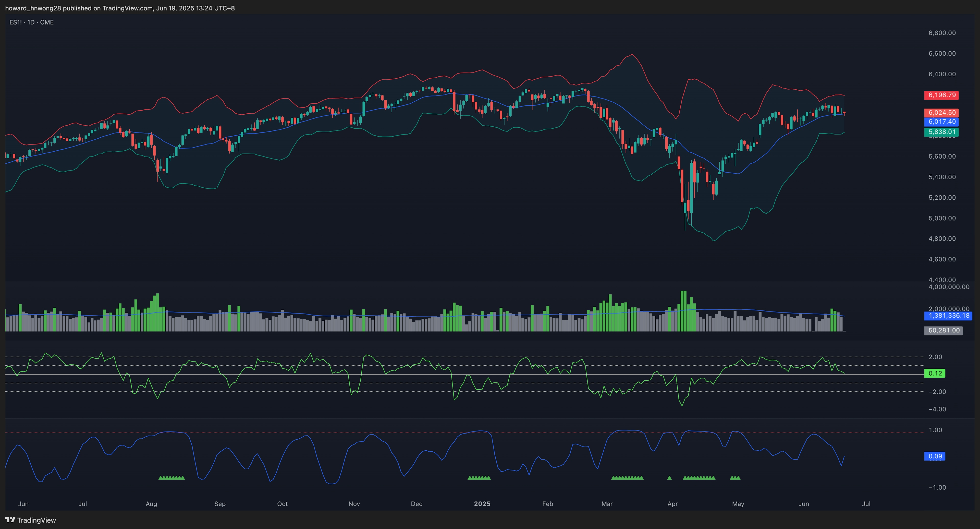Select the Mar label on the time axis
This screenshot has width=980, height=529.
(607, 503)
